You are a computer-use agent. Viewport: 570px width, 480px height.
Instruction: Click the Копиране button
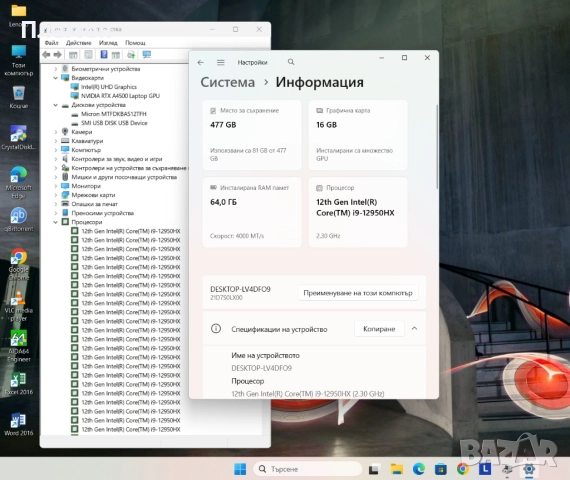click(379, 329)
